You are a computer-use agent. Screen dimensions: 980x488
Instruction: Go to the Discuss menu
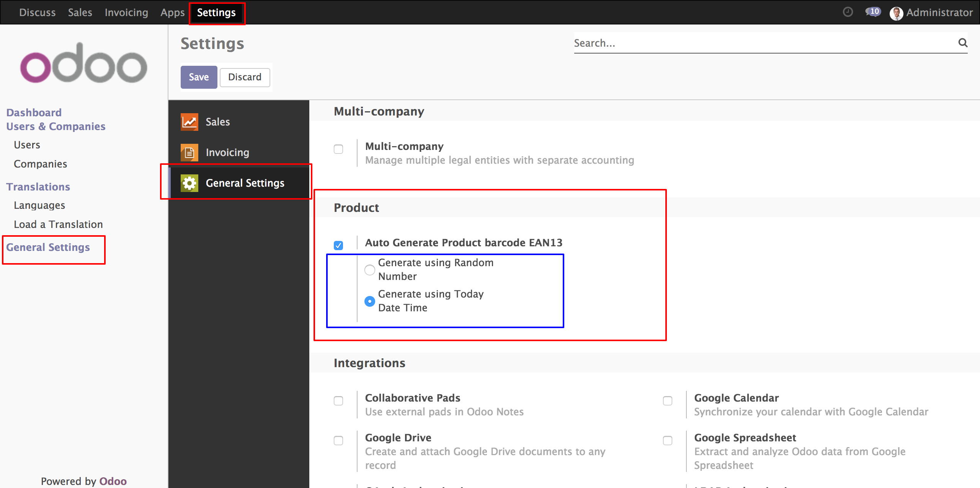tap(38, 13)
